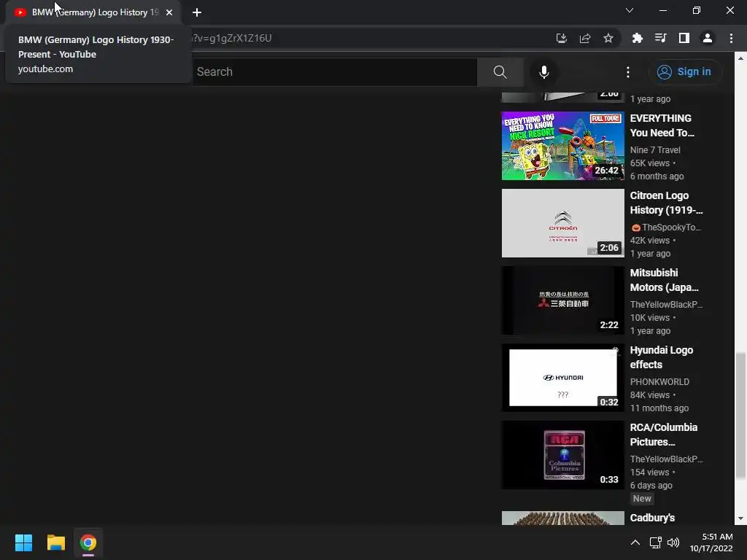Image resolution: width=747 pixels, height=560 pixels.
Task: Click the Chrome icon in taskbar
Action: coord(88,542)
